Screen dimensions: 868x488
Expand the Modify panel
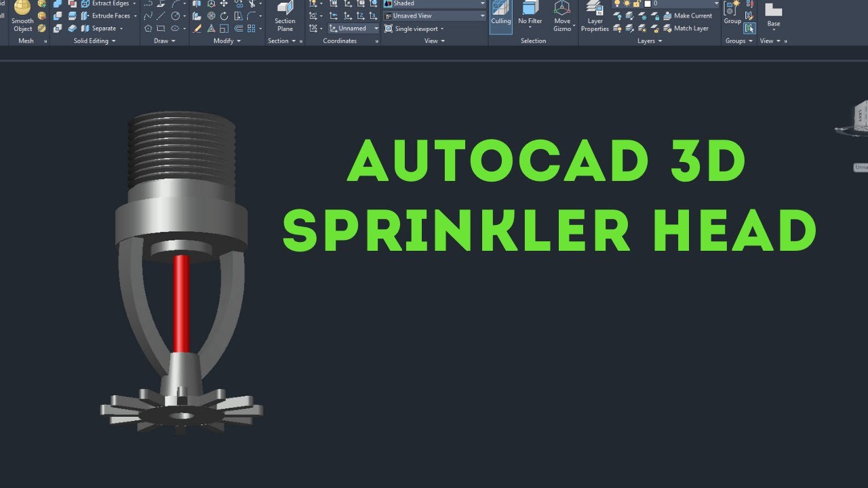[227, 41]
